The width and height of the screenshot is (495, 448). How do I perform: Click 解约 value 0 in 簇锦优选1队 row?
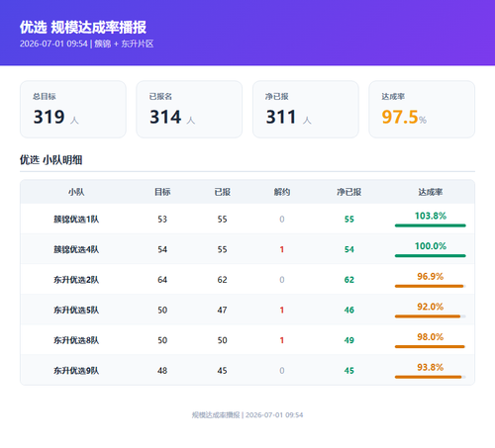[282, 220]
